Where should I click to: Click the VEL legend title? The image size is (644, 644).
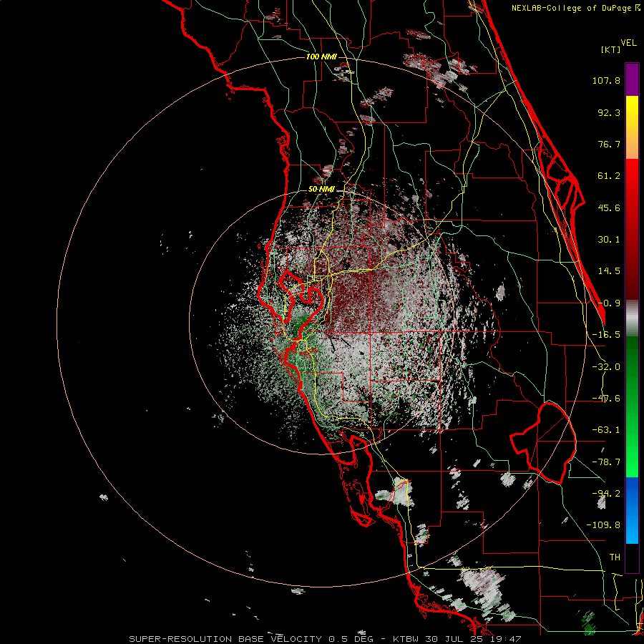(628, 43)
